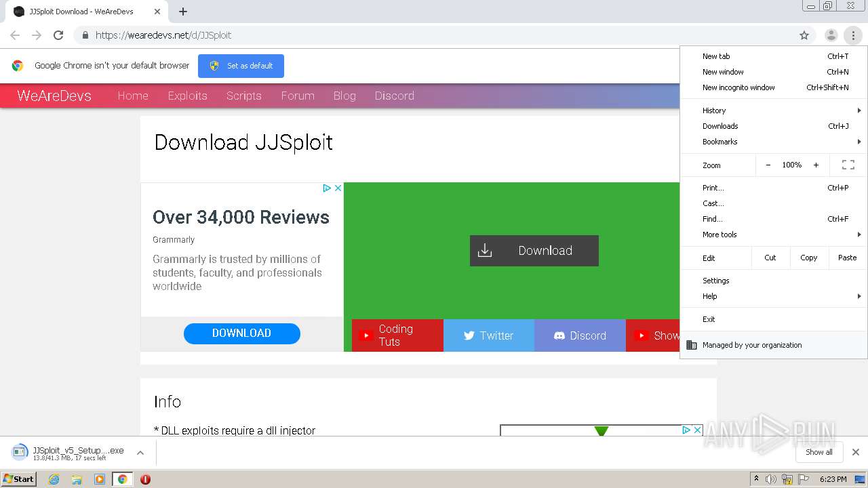
Task: Click the Set as default button
Action: tap(241, 66)
